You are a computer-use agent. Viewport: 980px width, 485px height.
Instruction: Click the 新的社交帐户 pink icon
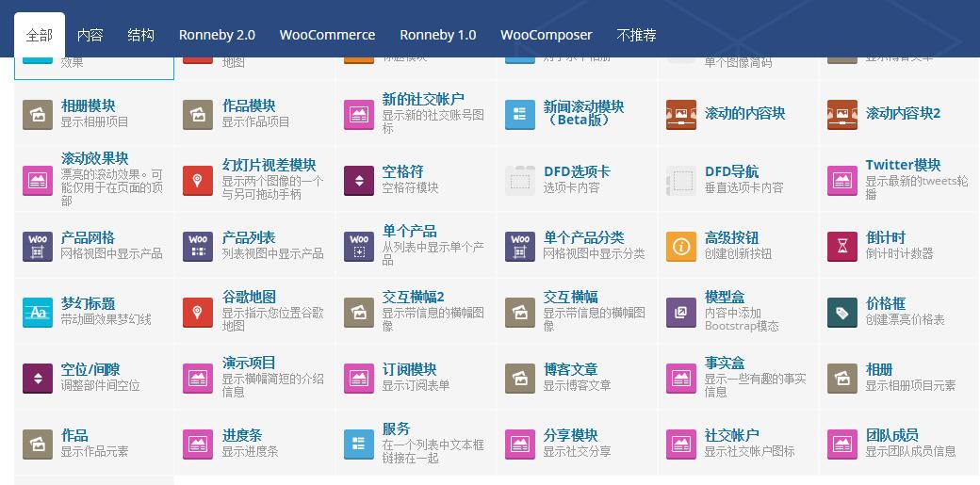(359, 115)
